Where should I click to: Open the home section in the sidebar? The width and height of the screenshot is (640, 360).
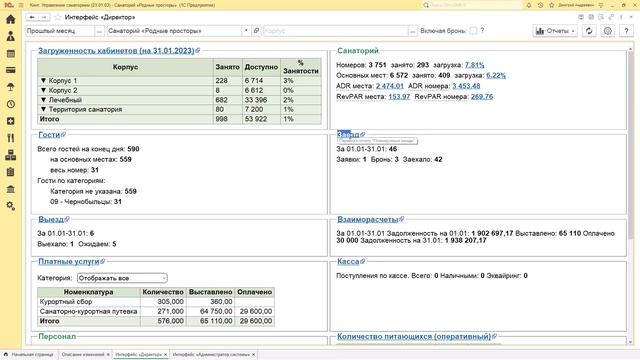pyautogui.click(x=11, y=19)
